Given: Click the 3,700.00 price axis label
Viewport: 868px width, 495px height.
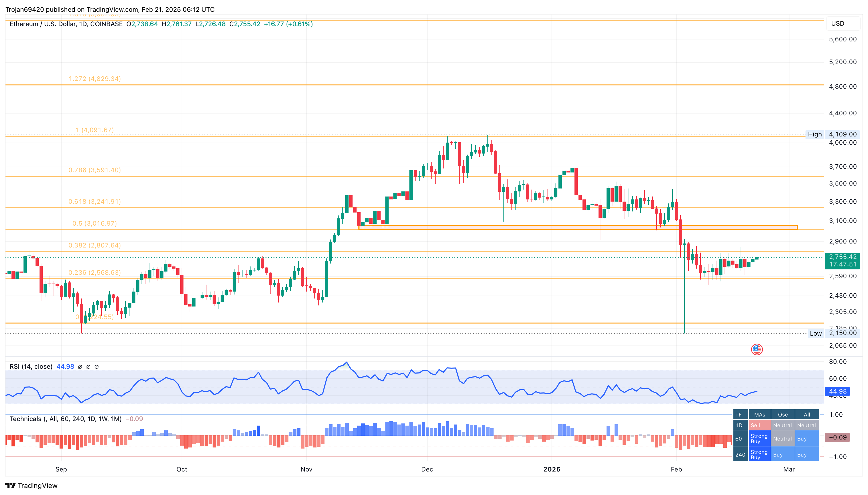Looking at the screenshot, I should click(843, 167).
